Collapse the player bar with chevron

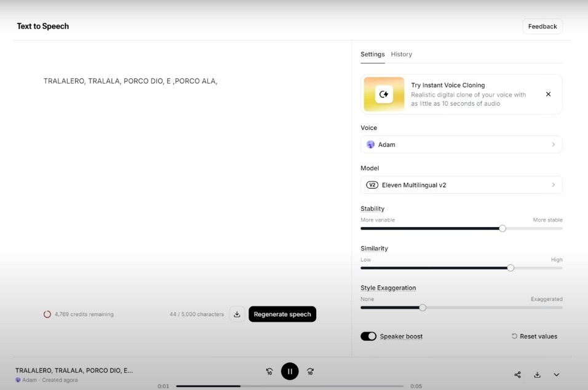pos(557,375)
